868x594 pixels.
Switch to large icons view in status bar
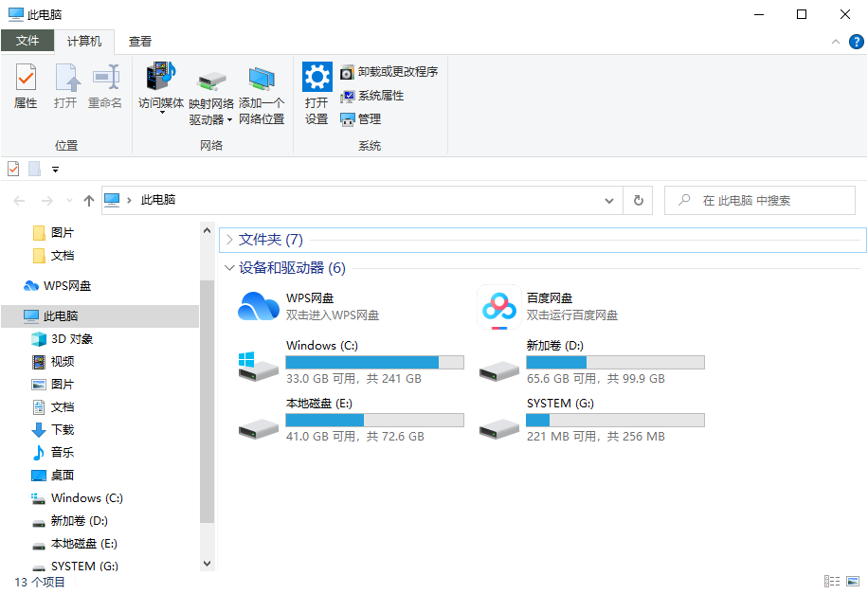tap(853, 582)
